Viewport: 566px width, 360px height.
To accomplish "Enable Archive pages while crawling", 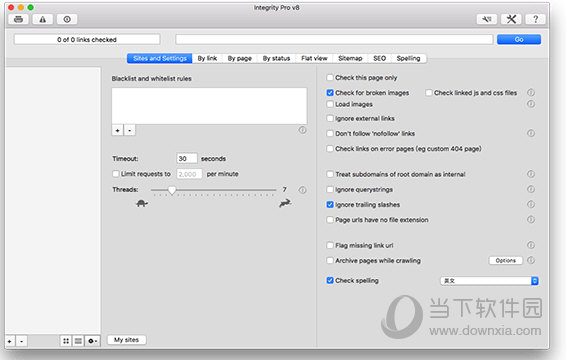I will pyautogui.click(x=330, y=261).
